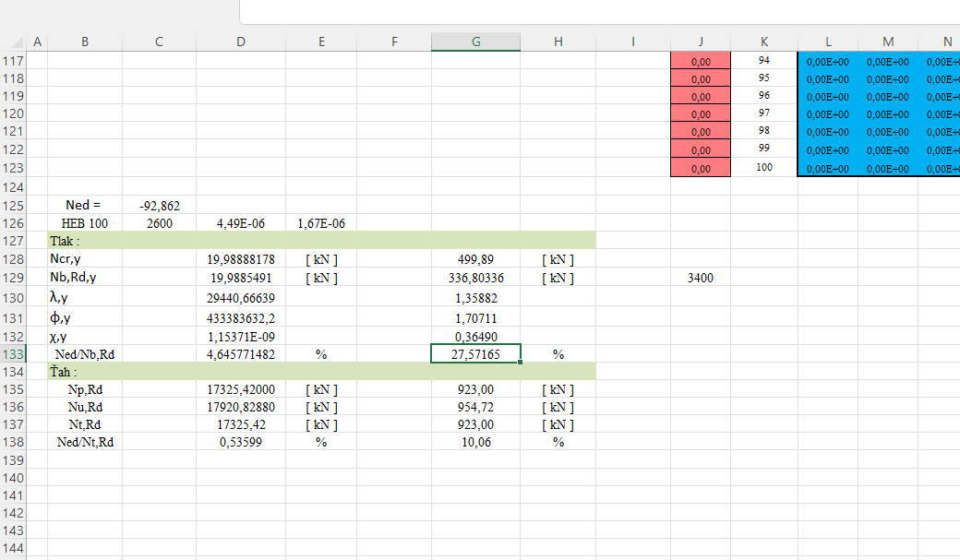Viewport: 960px width, 560px height.
Task: Click the cell with value 0,53599
Action: [241, 442]
